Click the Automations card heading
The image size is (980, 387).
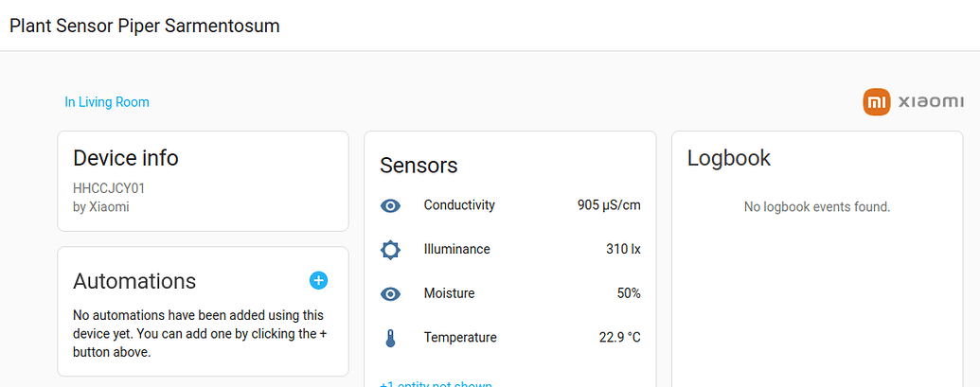[134, 281]
